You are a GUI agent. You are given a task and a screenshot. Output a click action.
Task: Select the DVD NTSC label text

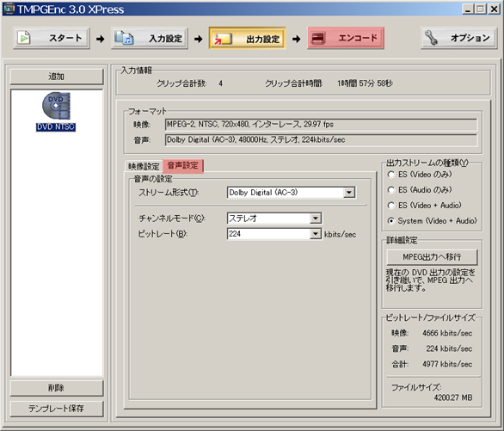(x=56, y=127)
